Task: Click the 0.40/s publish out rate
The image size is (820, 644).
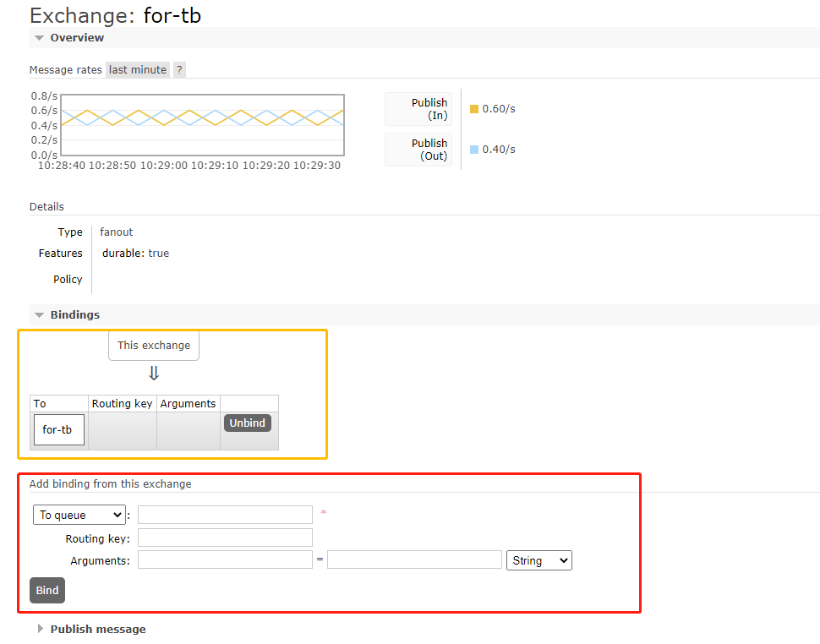Action: (499, 150)
